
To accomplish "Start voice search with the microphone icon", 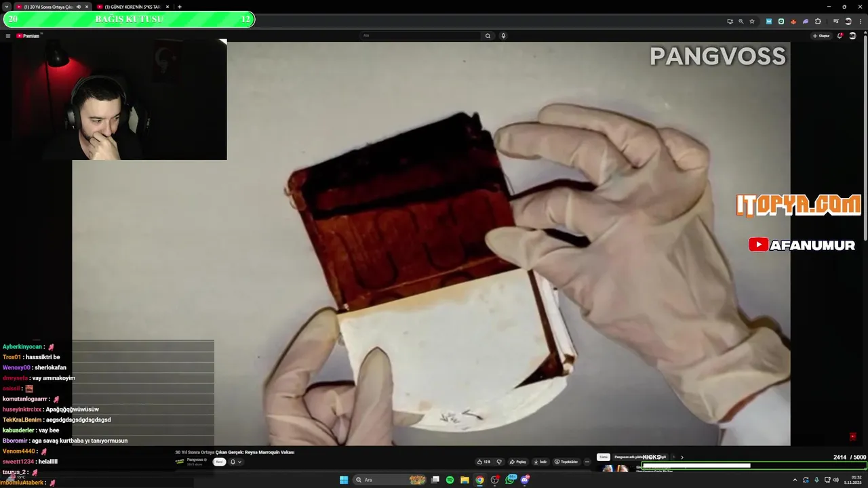I will [x=503, y=36].
